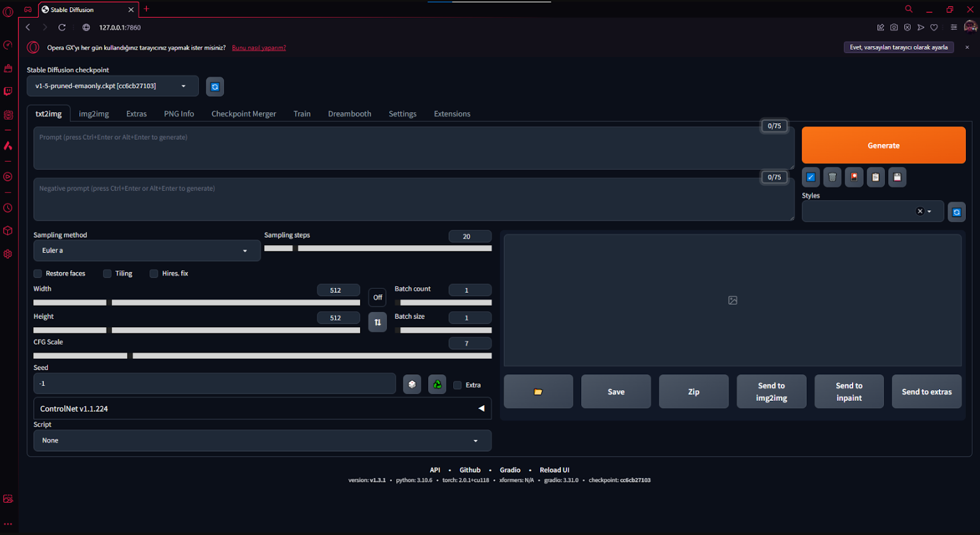Go to the Checkpoint Merger tab
The image size is (980, 535).
(x=244, y=114)
